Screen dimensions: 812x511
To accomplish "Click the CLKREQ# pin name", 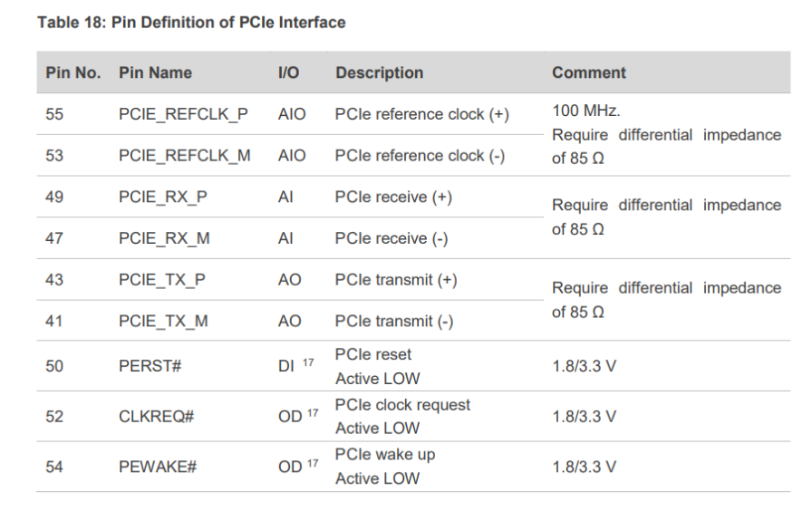I will 156,417.
